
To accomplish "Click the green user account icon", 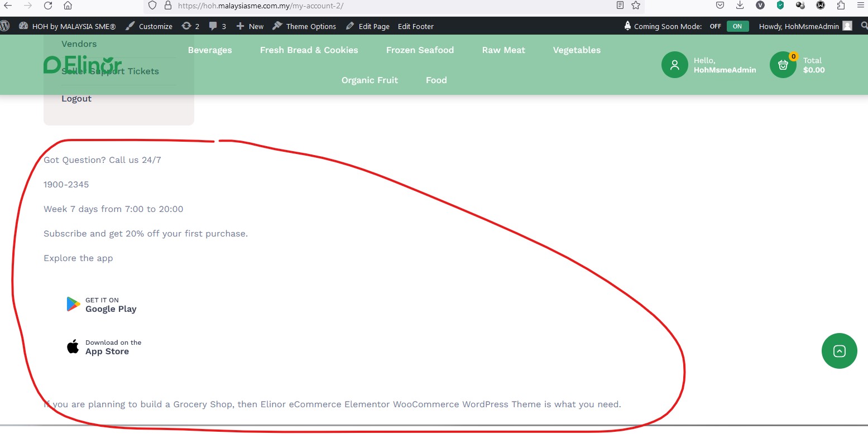I will click(x=674, y=65).
